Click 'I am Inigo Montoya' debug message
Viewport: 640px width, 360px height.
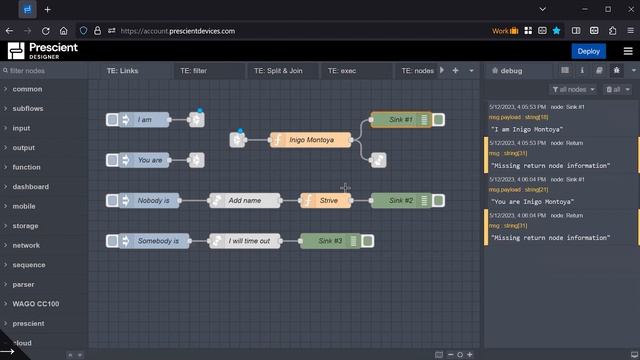tap(527, 129)
